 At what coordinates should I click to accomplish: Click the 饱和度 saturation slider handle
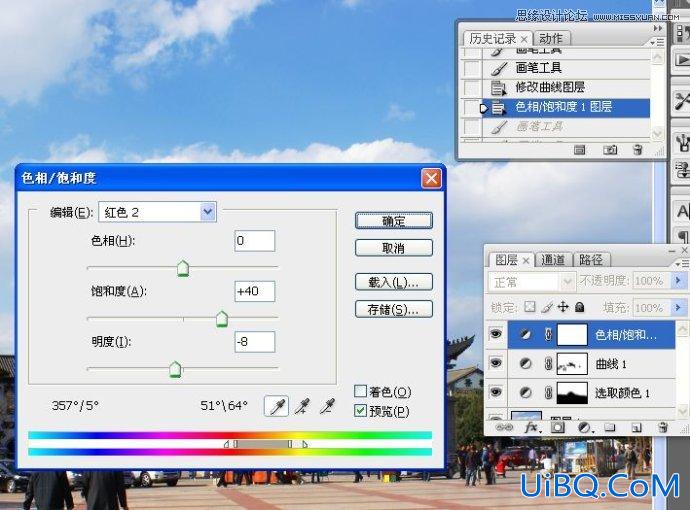click(x=222, y=319)
